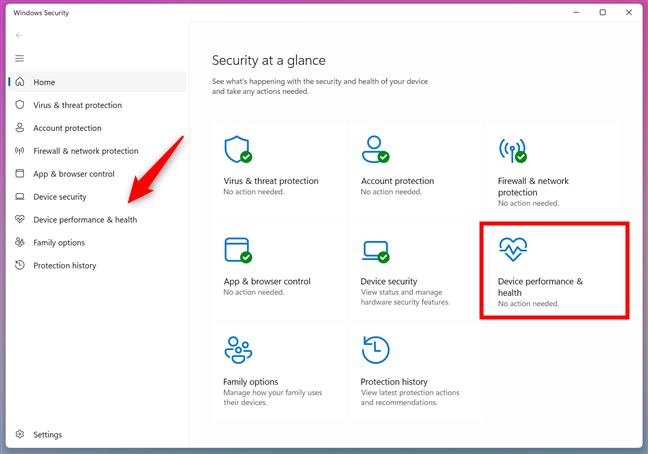
Task: Click 'No action needed' under Account protection card
Action: (x=391, y=192)
